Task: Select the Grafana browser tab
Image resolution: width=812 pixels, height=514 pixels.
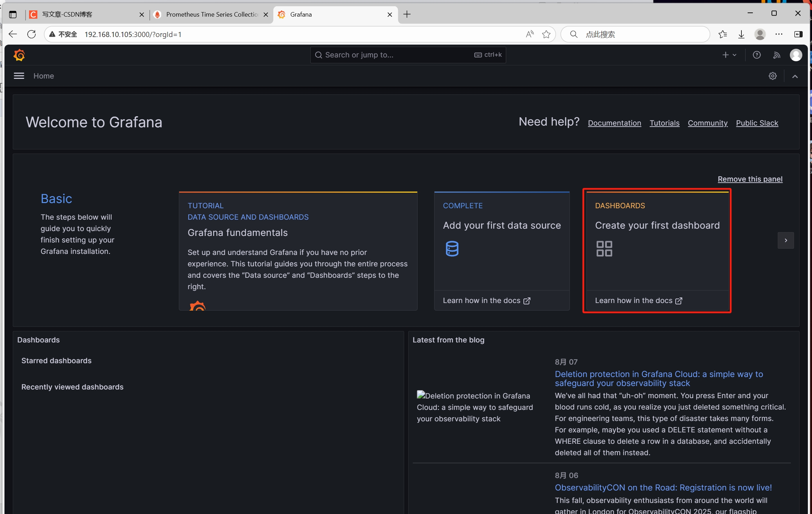Action: coord(335,14)
